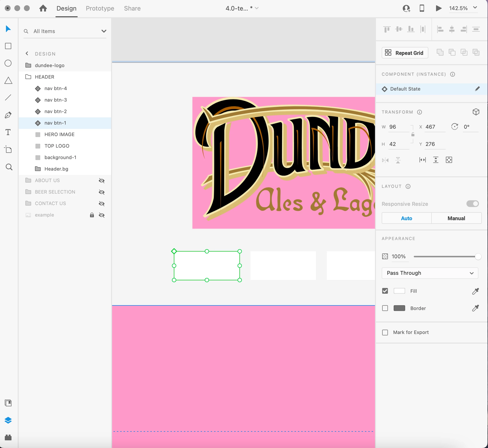Viewport: 488px width, 448px height.
Task: Show the ABOUT US layer
Action: [102, 181]
